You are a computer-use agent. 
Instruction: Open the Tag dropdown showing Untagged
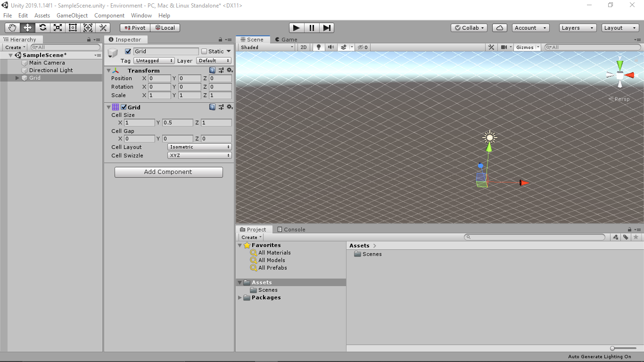(x=154, y=61)
